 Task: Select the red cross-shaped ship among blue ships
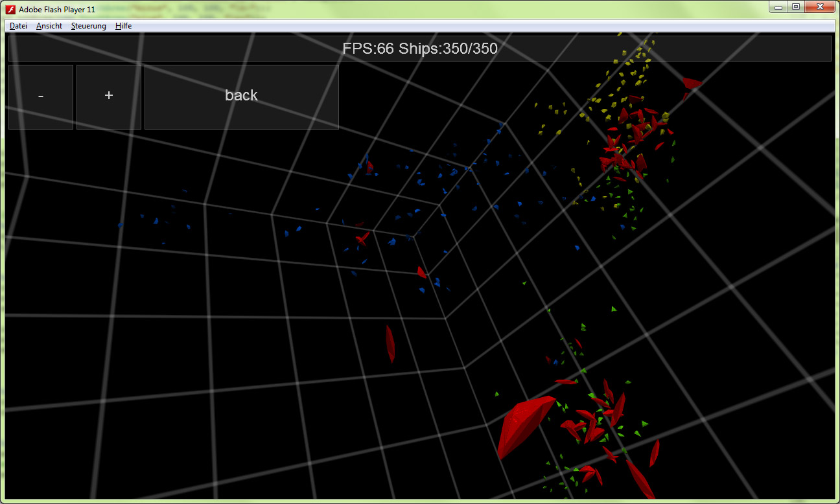(x=362, y=239)
